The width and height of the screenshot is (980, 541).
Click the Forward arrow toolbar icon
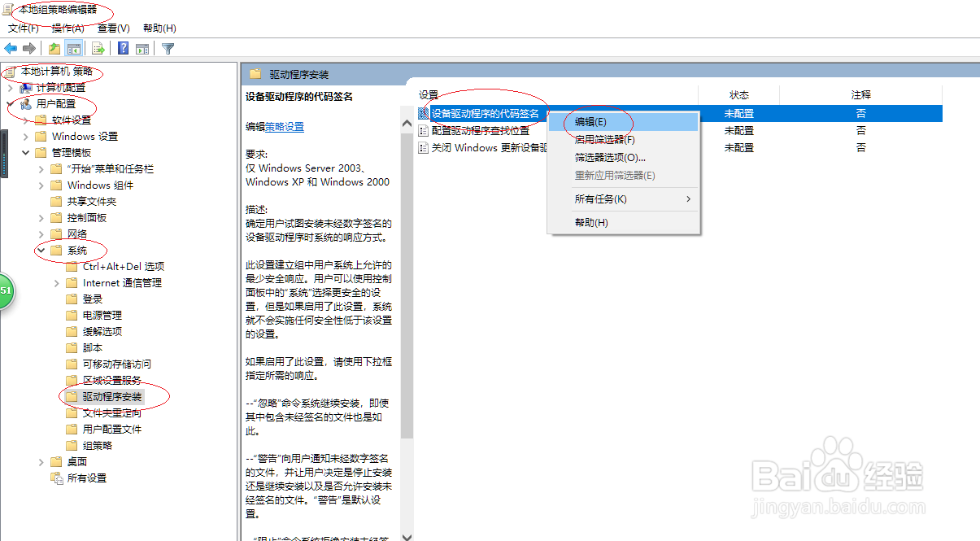29,48
